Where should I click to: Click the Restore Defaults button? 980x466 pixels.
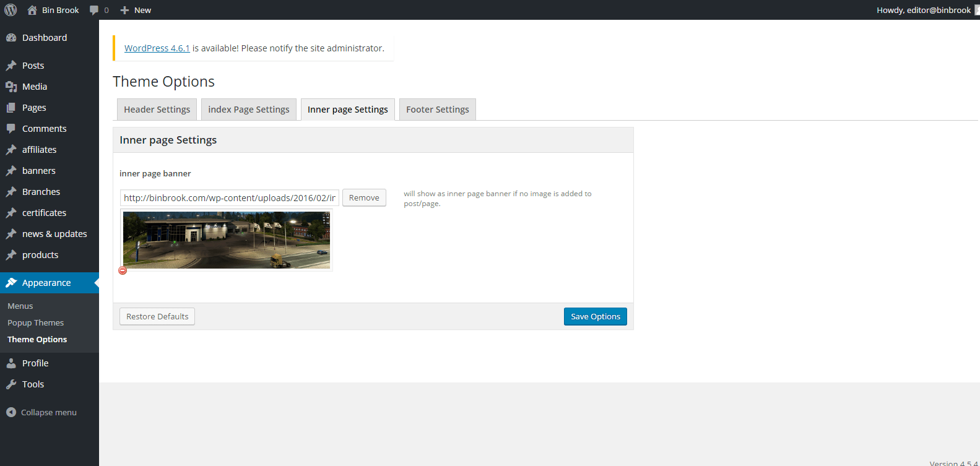pyautogui.click(x=157, y=316)
